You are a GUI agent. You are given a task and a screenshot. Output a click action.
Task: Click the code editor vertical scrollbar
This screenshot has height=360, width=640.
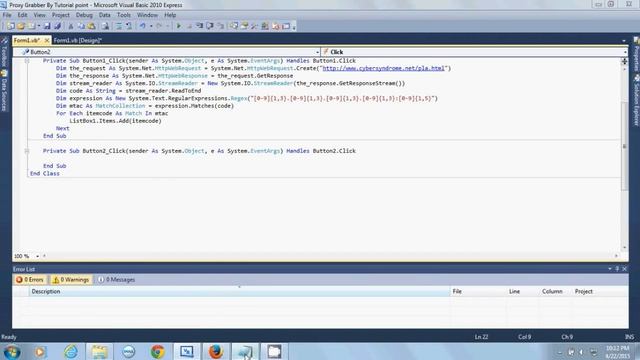pos(624,146)
